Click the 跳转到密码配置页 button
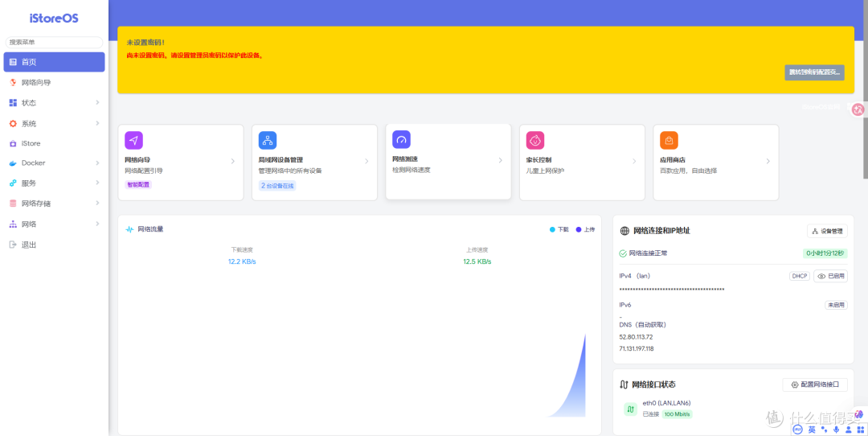868x436 pixels. click(814, 72)
